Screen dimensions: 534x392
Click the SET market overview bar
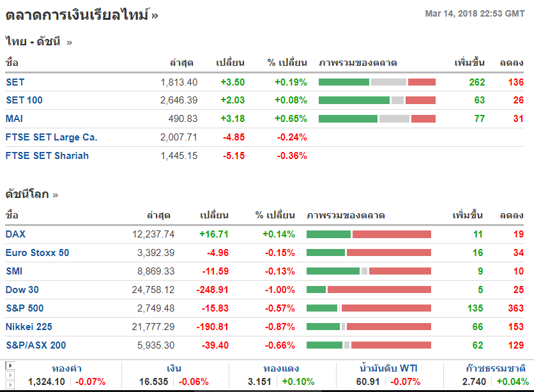click(x=377, y=82)
